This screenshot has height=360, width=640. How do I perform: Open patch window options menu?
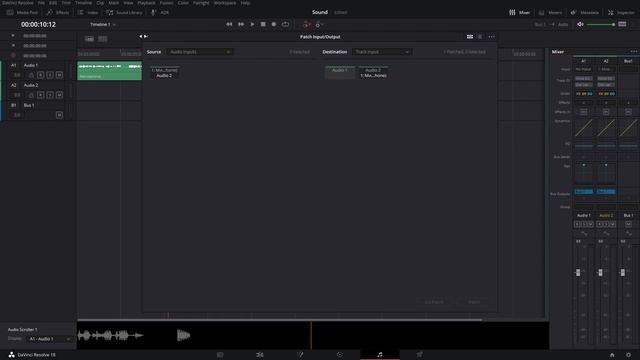click(491, 37)
